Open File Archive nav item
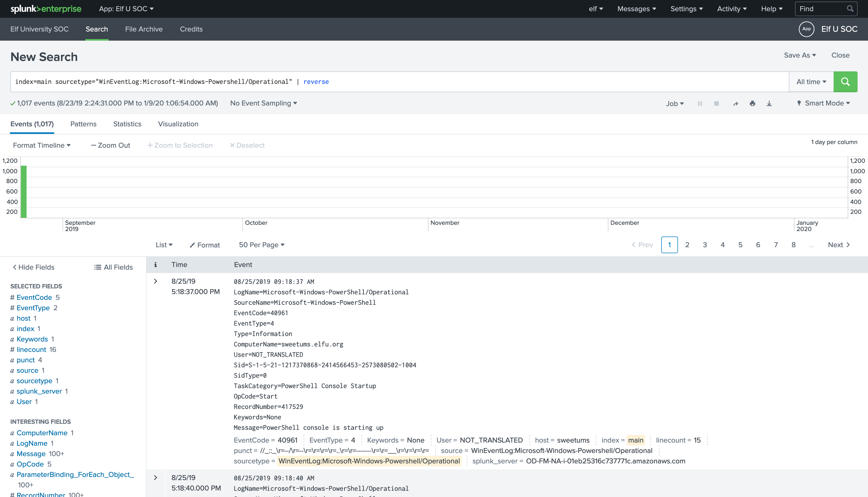The height and width of the screenshot is (497, 868). tap(144, 29)
